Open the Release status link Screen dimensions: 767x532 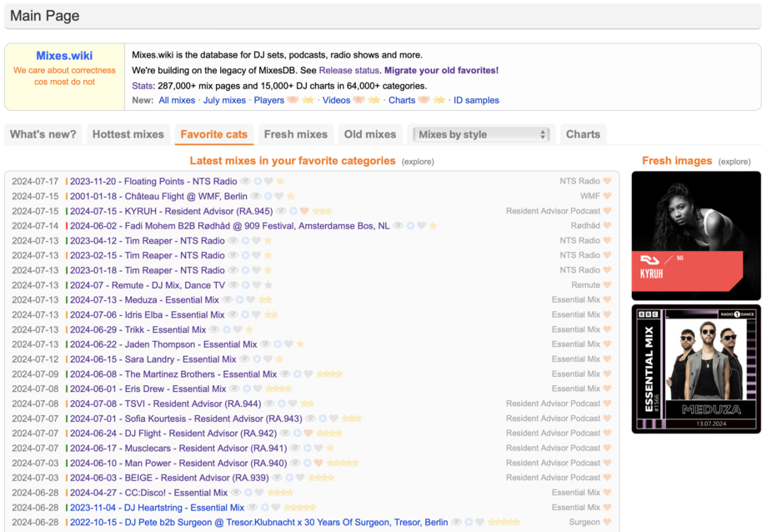pos(348,71)
